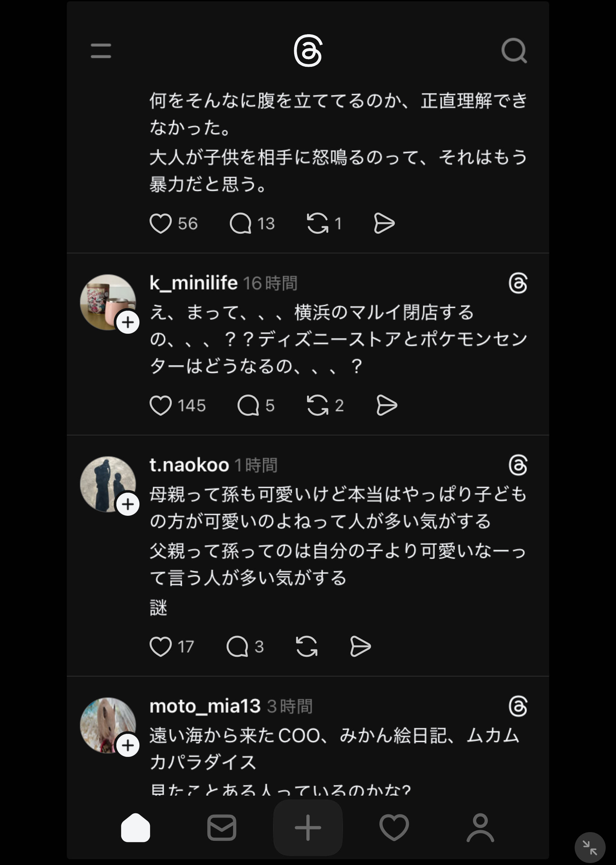Open reply bubble on t.naokoo's post
The height and width of the screenshot is (865, 616).
[237, 646]
